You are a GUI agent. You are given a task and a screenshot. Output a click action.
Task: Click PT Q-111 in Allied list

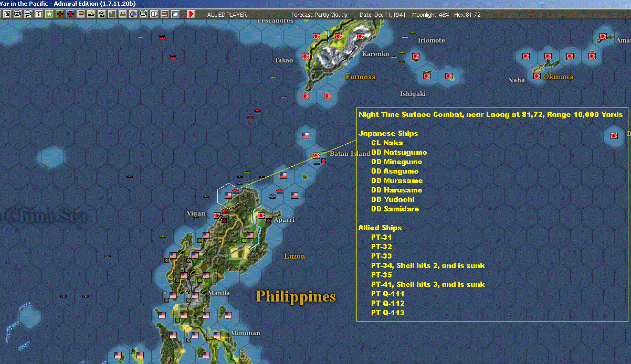(388, 294)
